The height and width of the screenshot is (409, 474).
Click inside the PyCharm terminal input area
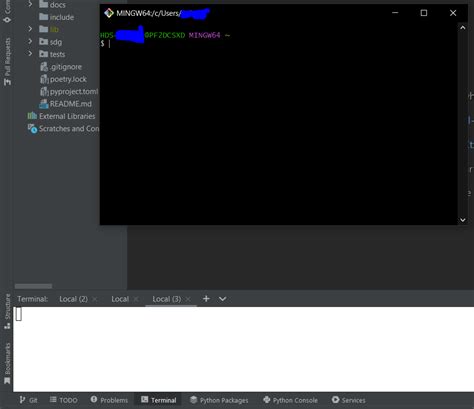click(243, 349)
